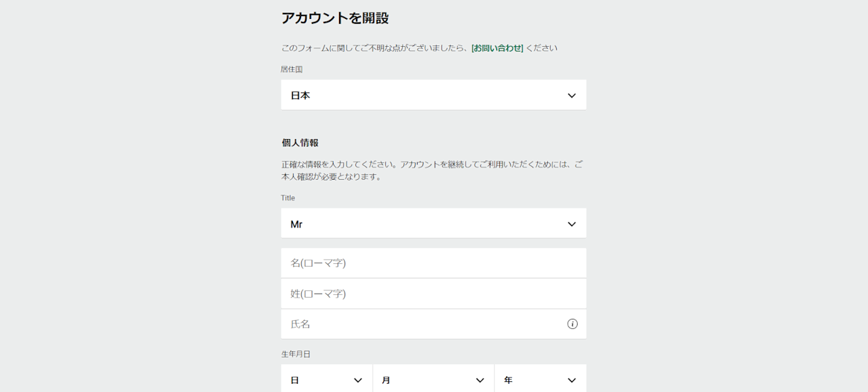Select the アカウントを開設 page heading
The height and width of the screenshot is (392, 868).
click(335, 18)
